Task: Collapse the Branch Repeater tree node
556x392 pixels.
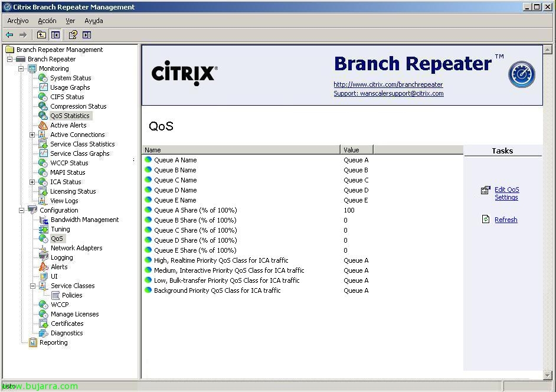Action: (x=10, y=59)
